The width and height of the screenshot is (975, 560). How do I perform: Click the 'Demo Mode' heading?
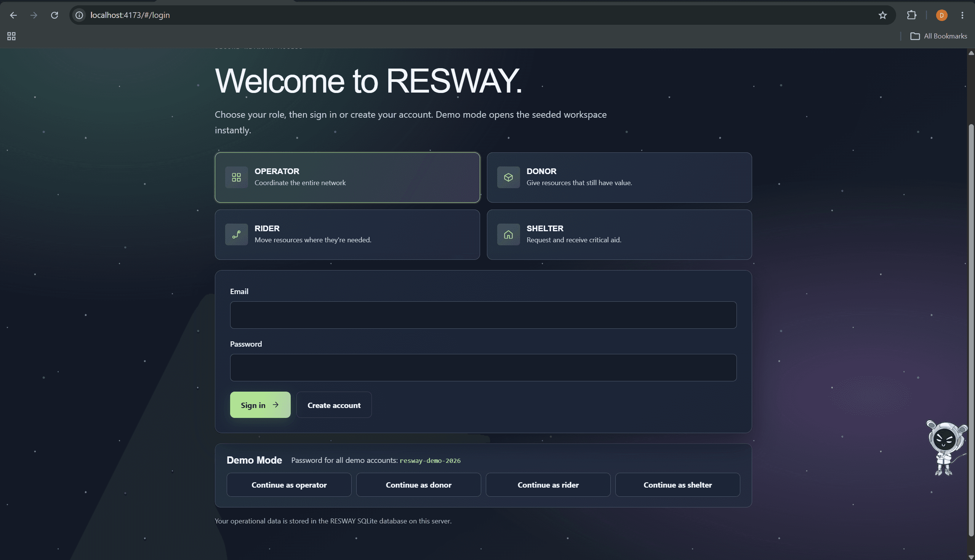point(254,460)
